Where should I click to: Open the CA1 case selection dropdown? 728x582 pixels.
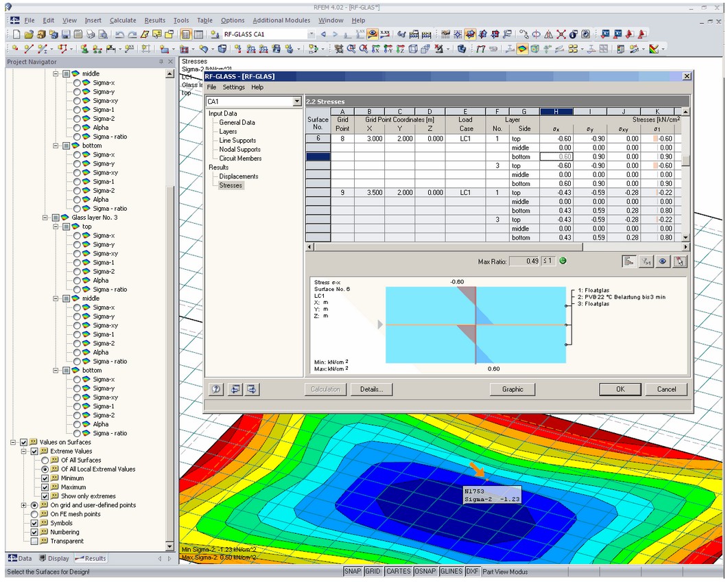point(296,101)
